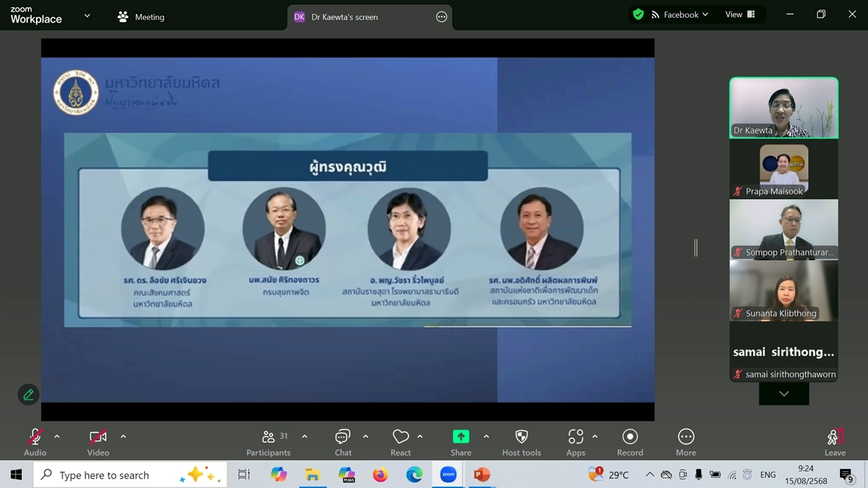Switch to Zoom taskbar icon
The height and width of the screenshot is (488, 868).
point(448,474)
